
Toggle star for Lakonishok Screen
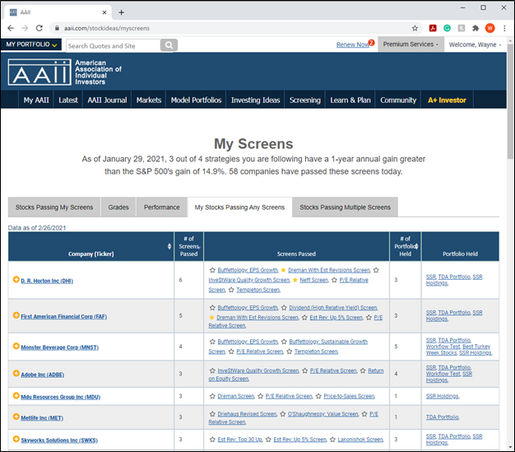click(x=332, y=440)
